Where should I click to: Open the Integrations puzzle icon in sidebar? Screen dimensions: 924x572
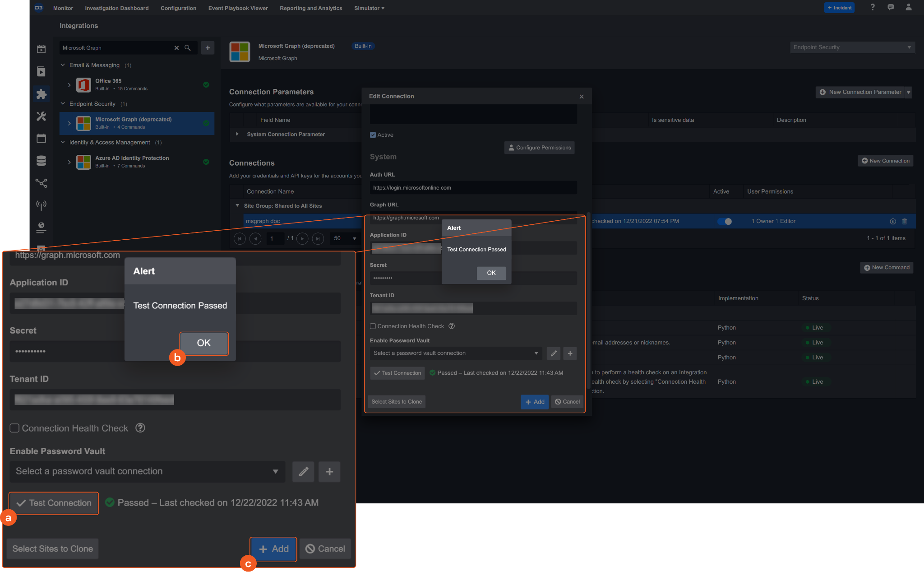(41, 94)
